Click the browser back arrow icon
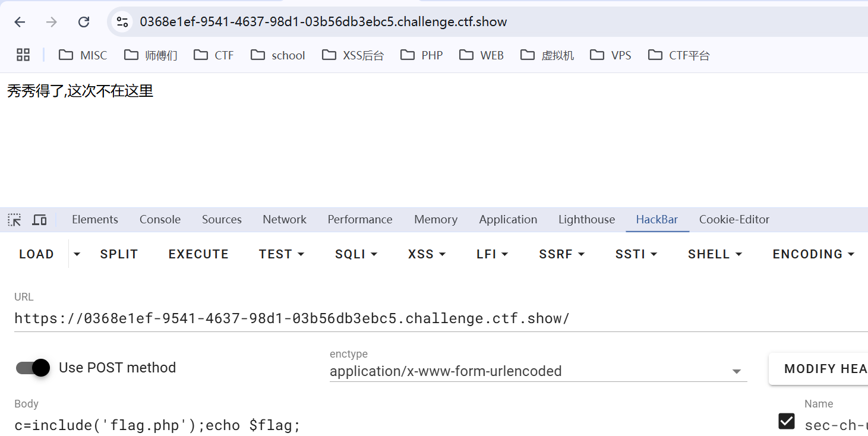Image resolution: width=868 pixels, height=436 pixels. [x=20, y=22]
